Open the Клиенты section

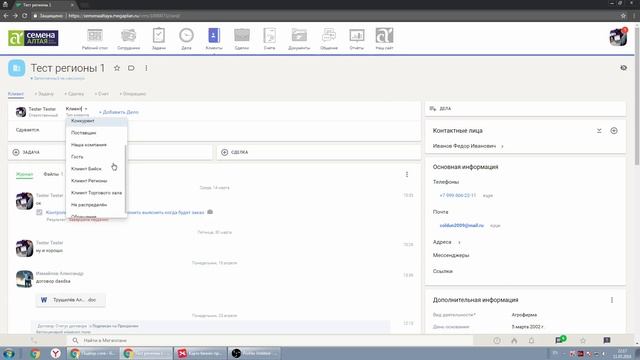click(x=214, y=39)
